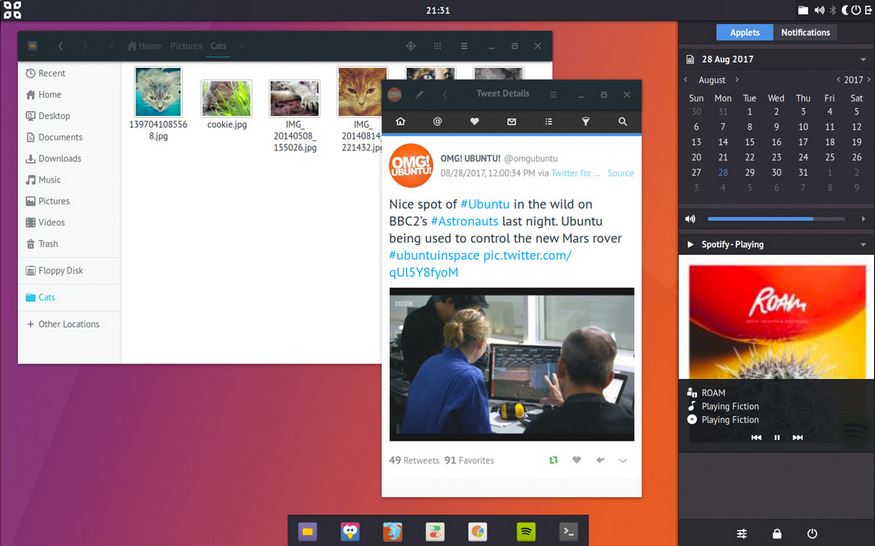The width and height of the screenshot is (875, 546).
Task: Click the compose tweet pencil icon
Action: tap(420, 94)
